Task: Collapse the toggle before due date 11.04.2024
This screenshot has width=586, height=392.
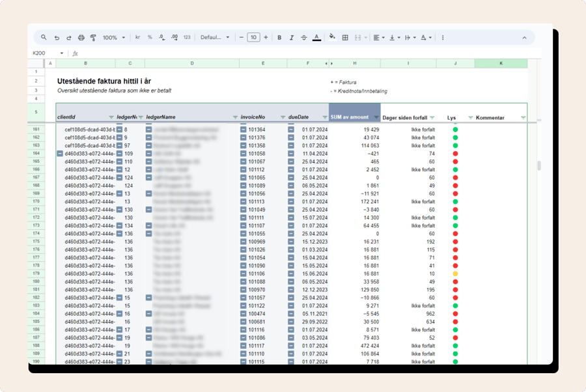Action: 291,154
